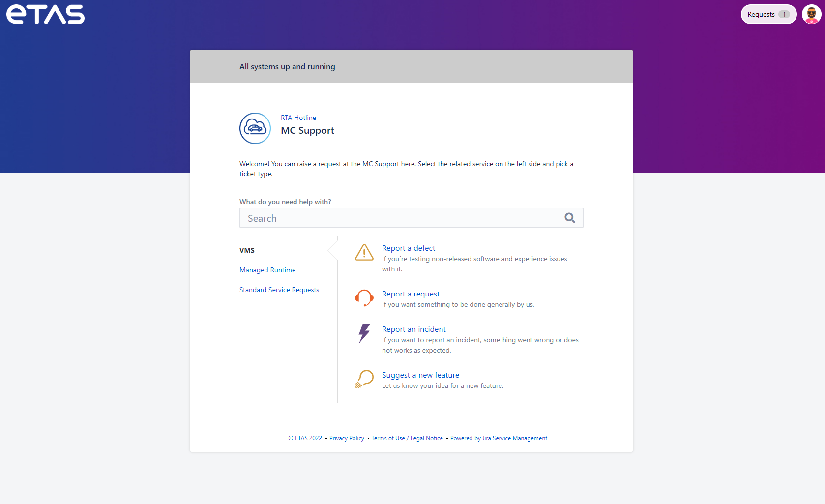Click the warning triangle defect icon
The image size is (825, 504).
364,252
